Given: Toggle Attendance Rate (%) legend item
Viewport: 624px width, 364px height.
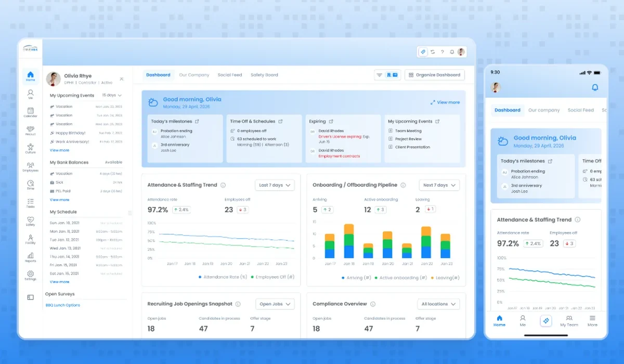Looking at the screenshot, I should (x=223, y=277).
